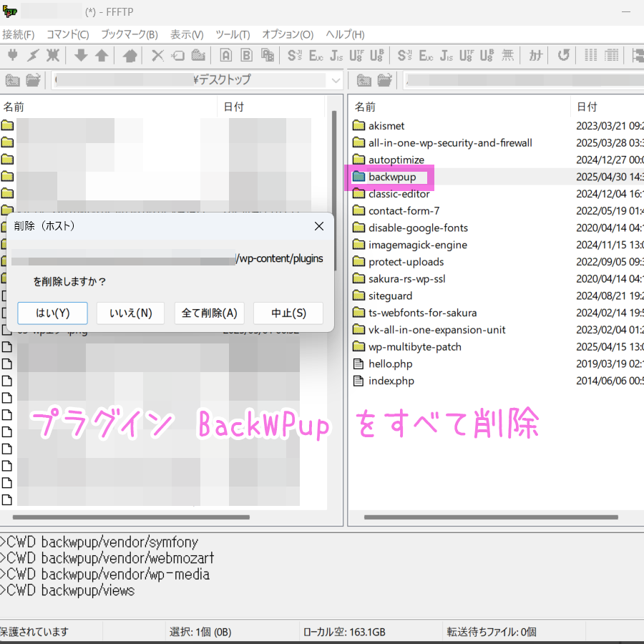The height and width of the screenshot is (644, 644).
Task: Click local pane change folder icon
Action: 33,80
